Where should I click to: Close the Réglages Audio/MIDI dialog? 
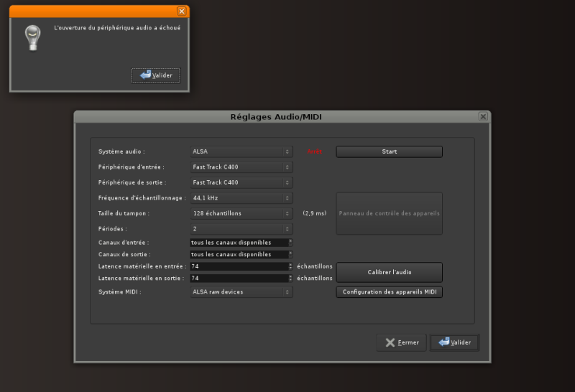click(x=483, y=116)
